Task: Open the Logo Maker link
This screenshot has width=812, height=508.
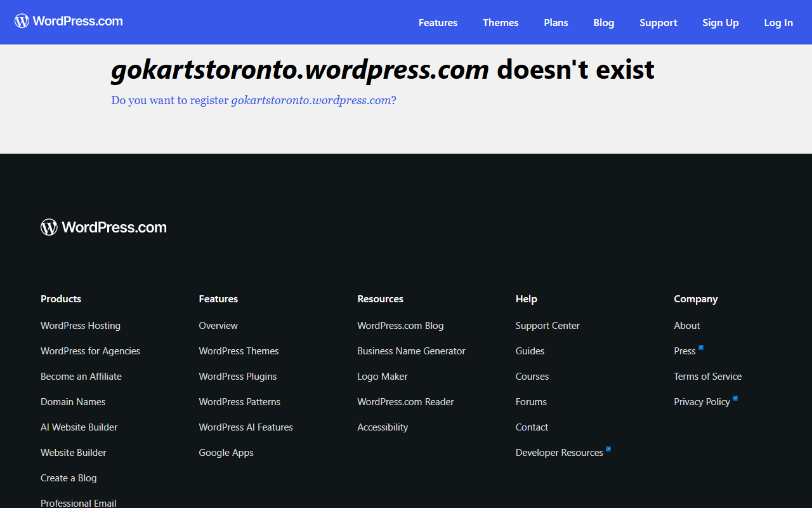Action: click(383, 377)
